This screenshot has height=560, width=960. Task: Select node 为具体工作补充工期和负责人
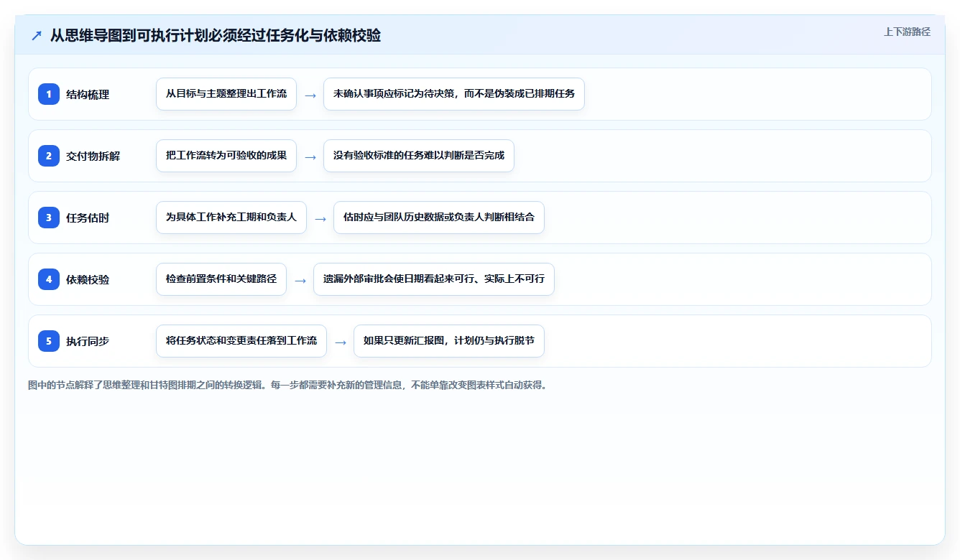click(x=231, y=218)
